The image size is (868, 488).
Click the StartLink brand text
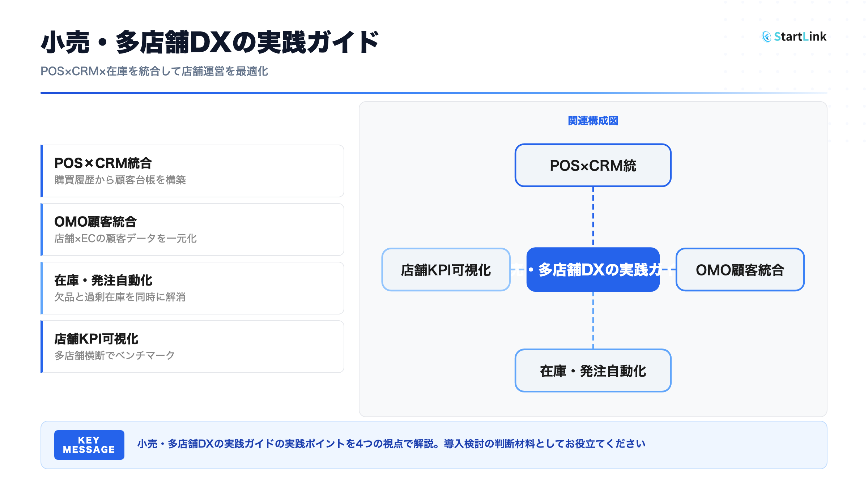pos(800,37)
